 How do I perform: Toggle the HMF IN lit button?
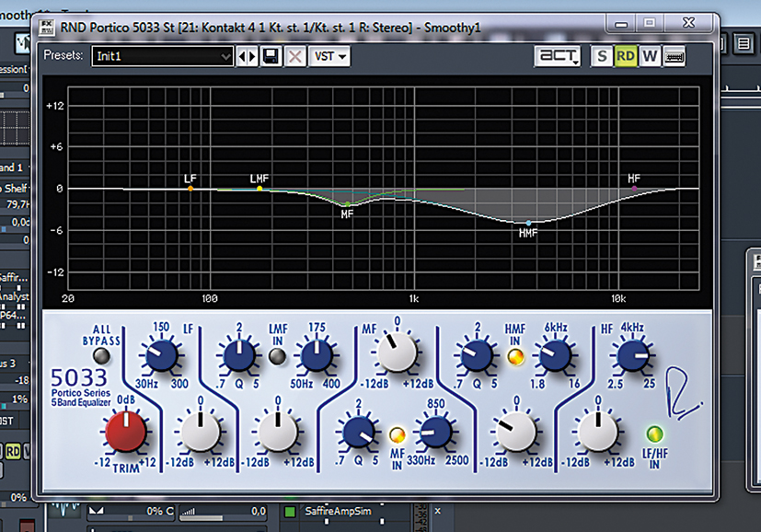point(515,357)
